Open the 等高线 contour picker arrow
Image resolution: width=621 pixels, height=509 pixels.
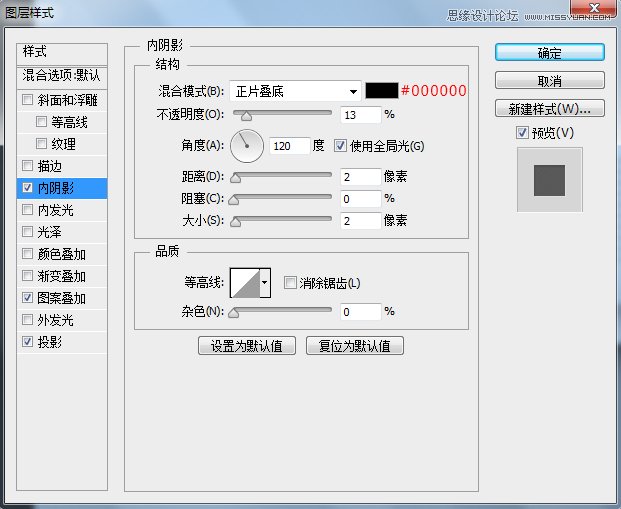pyautogui.click(x=265, y=283)
